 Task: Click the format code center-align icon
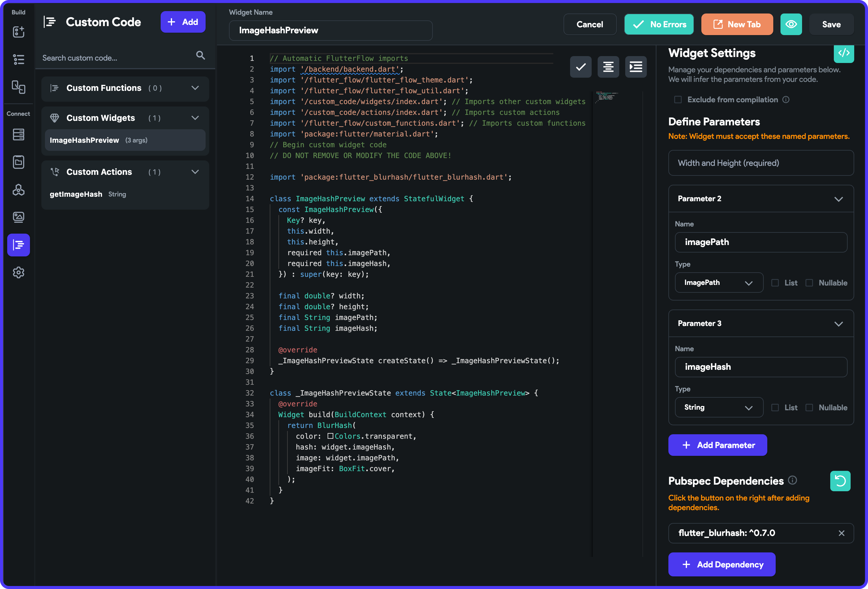(608, 67)
